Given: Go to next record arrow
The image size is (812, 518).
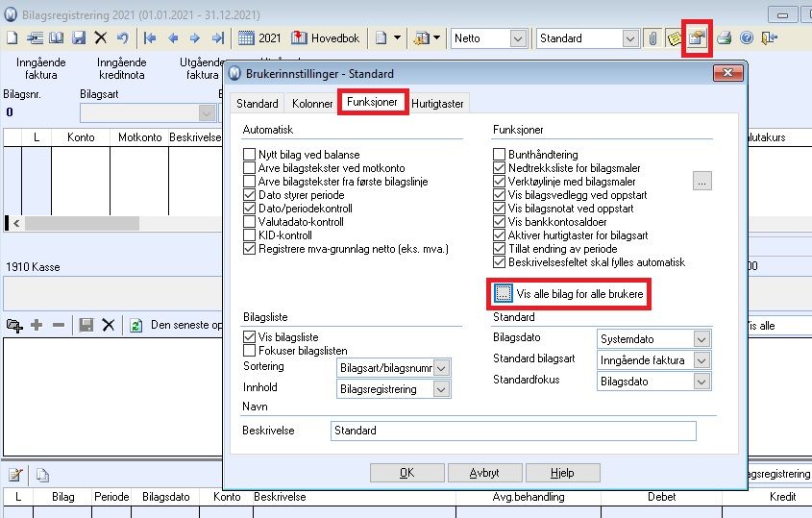Looking at the screenshot, I should coord(195,37).
